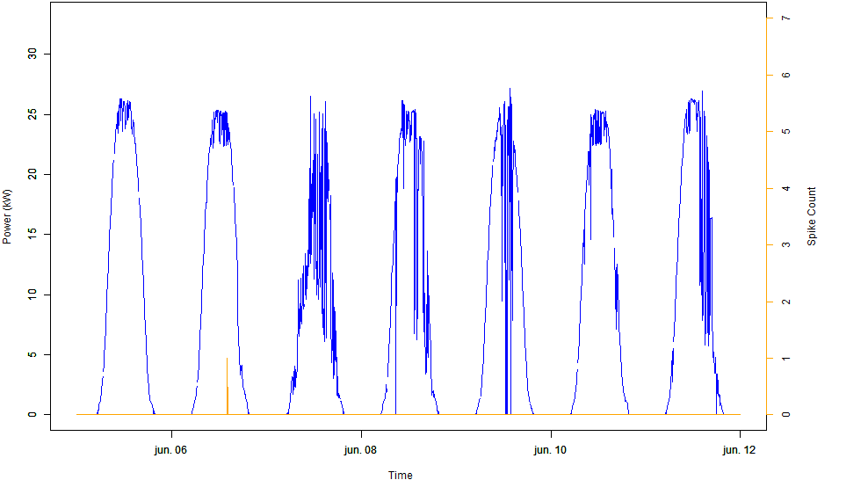The height and width of the screenshot is (480, 868).
Task: Select the 4 tick on Spike Count axis
Action: click(786, 188)
